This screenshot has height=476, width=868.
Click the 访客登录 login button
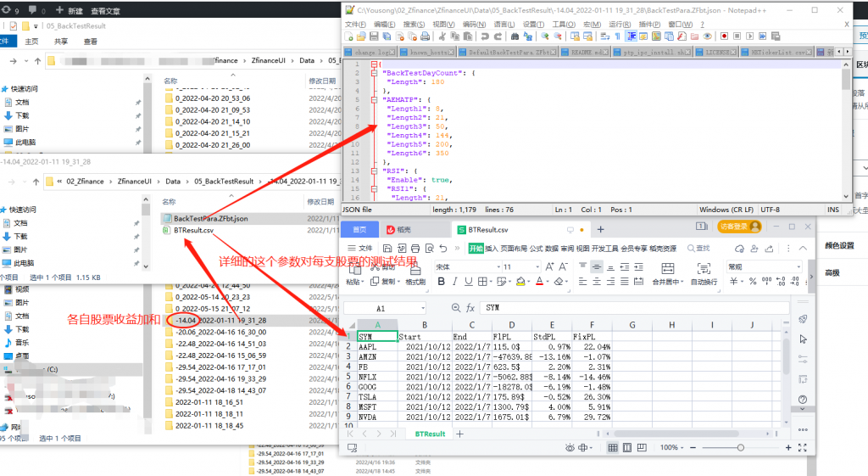pyautogui.click(x=739, y=227)
